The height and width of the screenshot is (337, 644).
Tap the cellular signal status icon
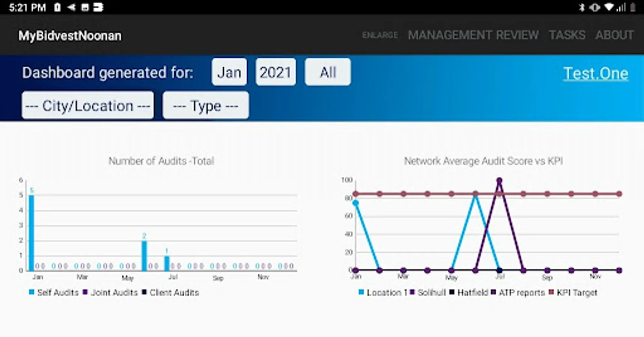621,7
